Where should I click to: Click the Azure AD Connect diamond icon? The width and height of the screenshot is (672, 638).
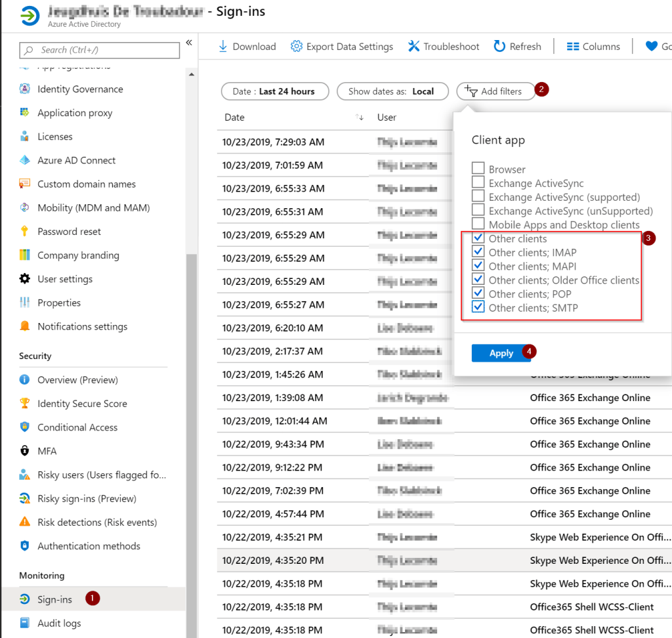(x=25, y=160)
